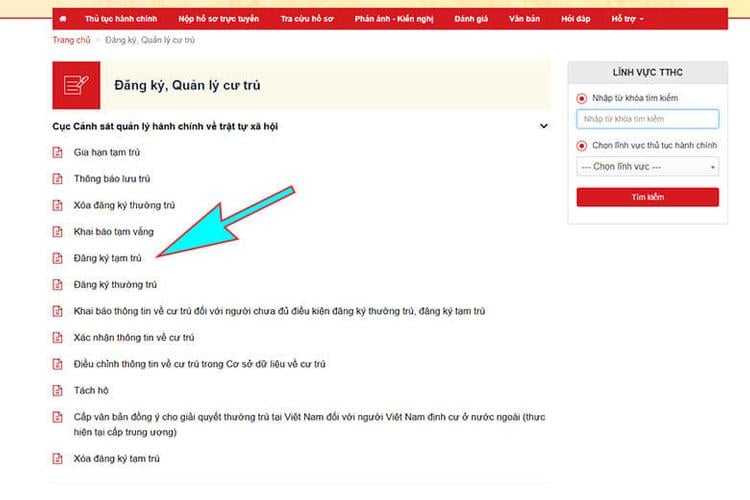Open the Đăng ký thường trú link
The height and width of the screenshot is (500, 750).
[x=115, y=285]
